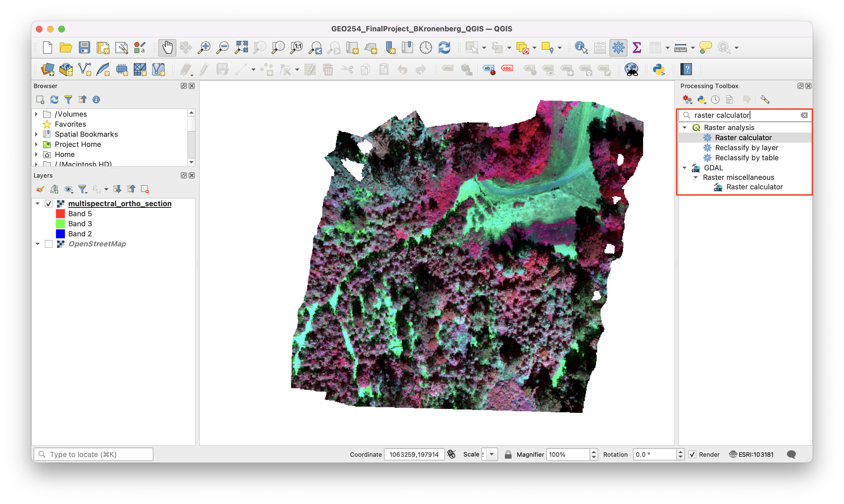Click Save Project floppy icon

coord(84,48)
